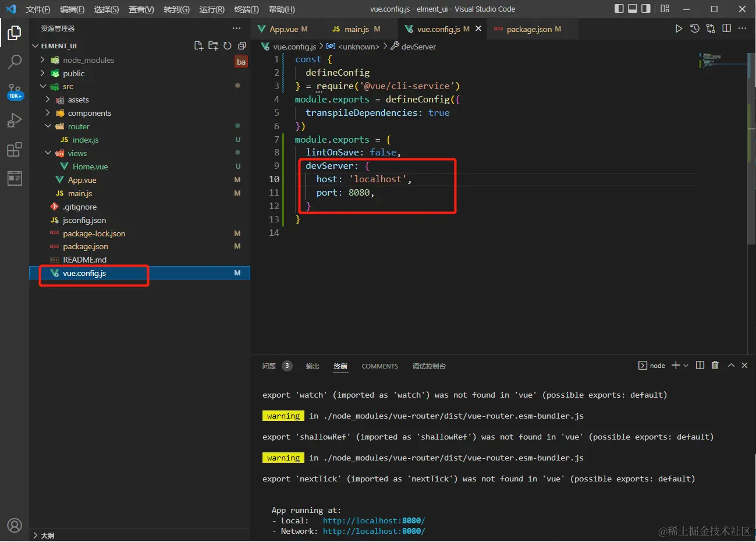Open the Search view in activity bar
This screenshot has width=756, height=542.
coord(15,62)
